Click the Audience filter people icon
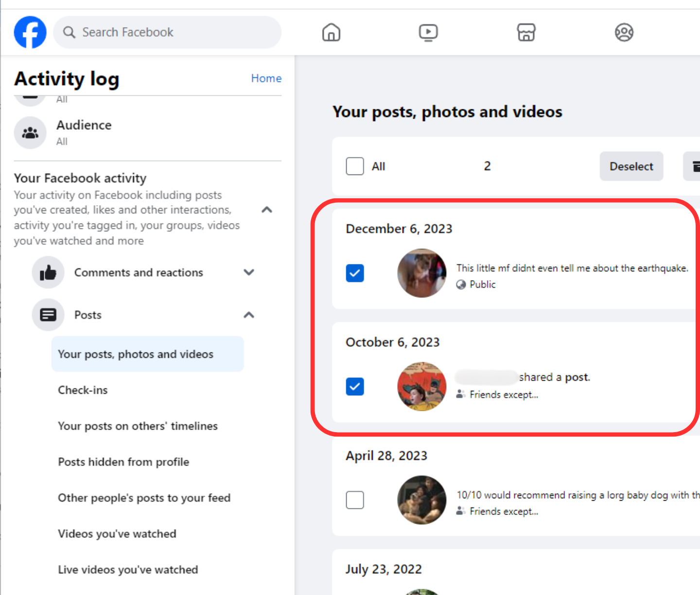Screen dimensions: 700x595 click(x=30, y=133)
